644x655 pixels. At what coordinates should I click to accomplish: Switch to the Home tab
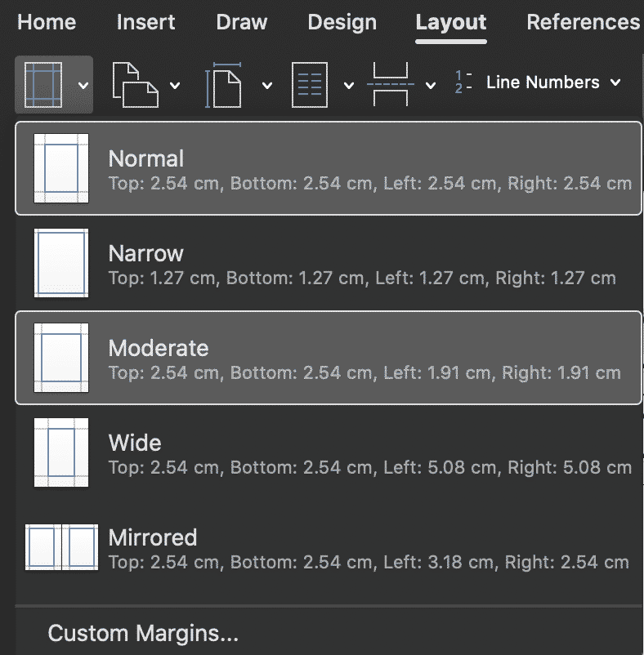click(x=46, y=22)
